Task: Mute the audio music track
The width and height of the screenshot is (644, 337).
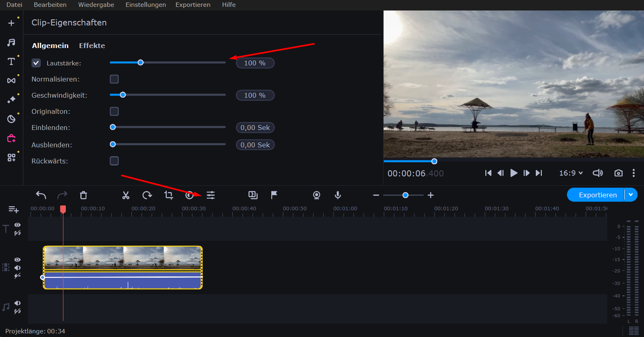Action: 17,303
